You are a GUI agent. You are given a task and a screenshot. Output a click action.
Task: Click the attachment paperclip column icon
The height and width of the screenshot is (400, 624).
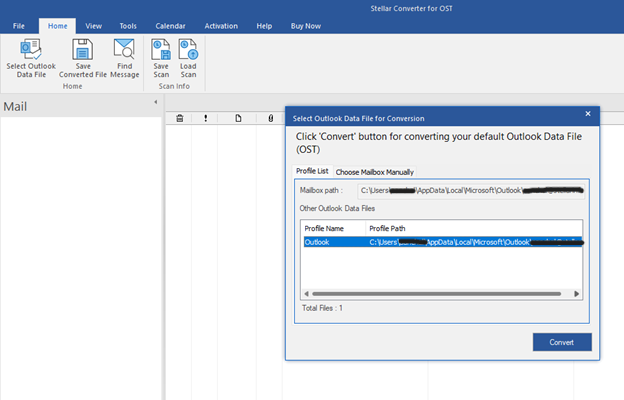click(271, 118)
